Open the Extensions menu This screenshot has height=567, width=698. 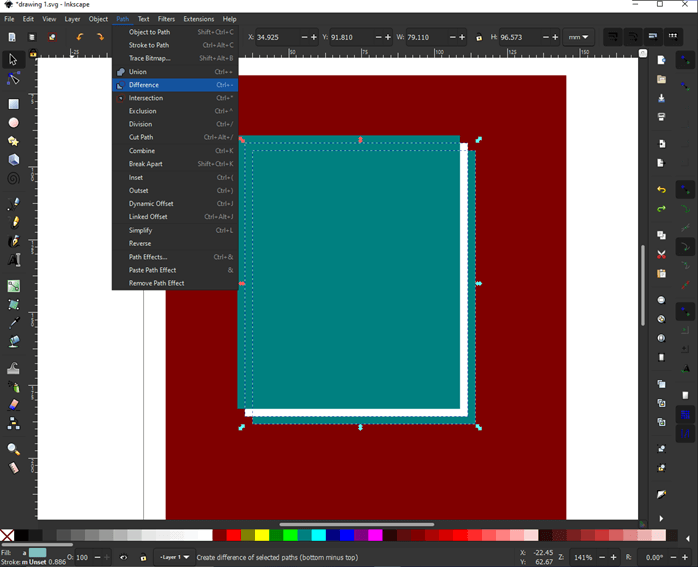(x=198, y=19)
